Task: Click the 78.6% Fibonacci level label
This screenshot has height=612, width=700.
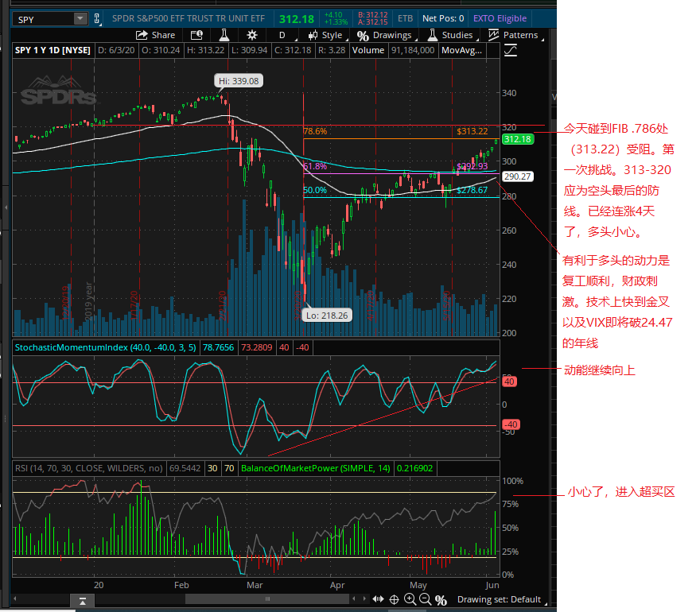Action: (315, 131)
